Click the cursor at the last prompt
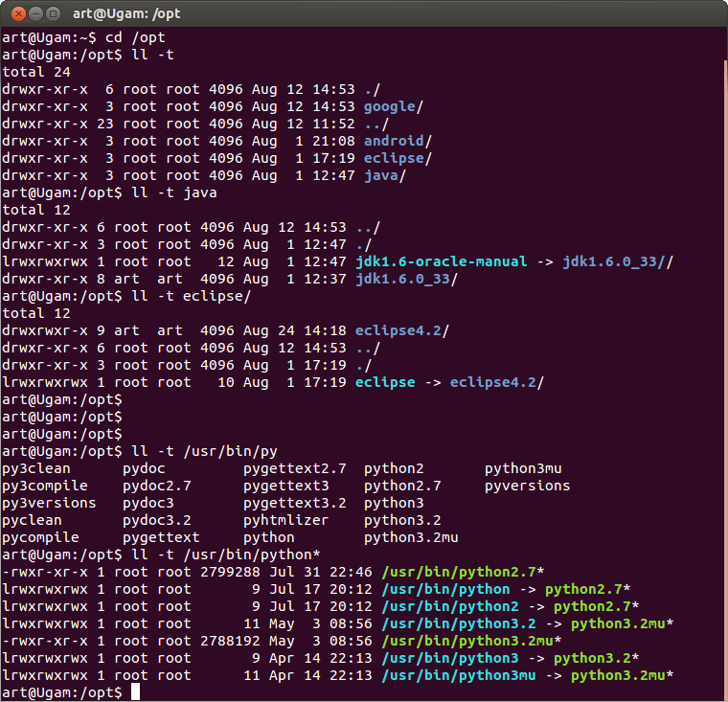 pos(136,691)
